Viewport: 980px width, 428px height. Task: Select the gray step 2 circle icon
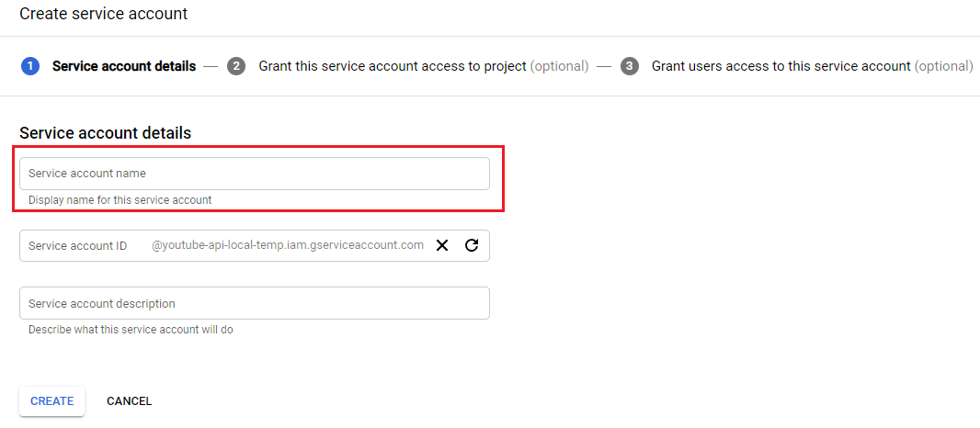236,66
